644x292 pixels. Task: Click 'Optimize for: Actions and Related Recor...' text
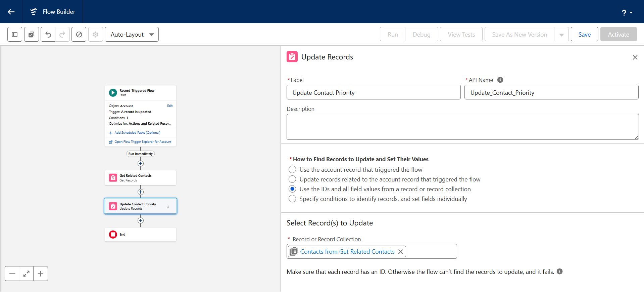tap(140, 124)
